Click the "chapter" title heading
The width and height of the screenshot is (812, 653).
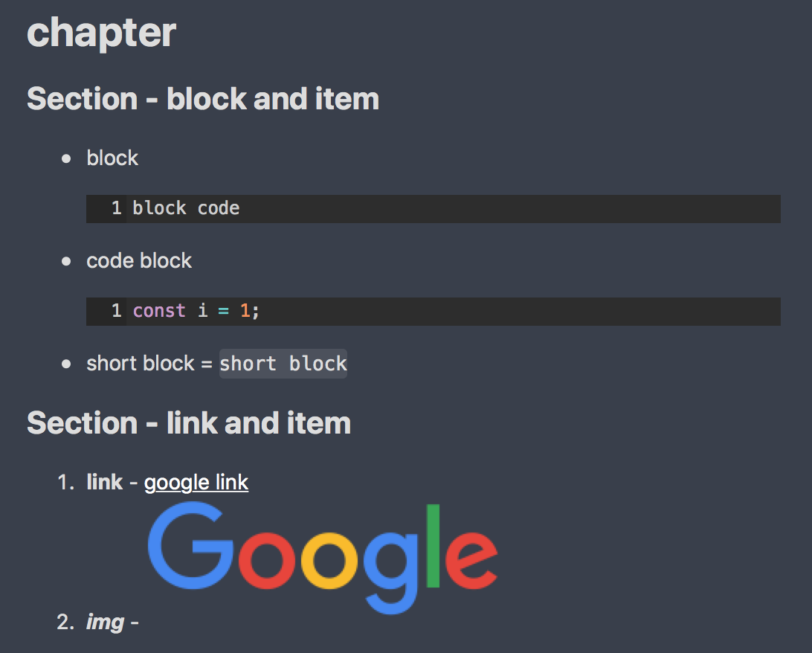coord(102,33)
